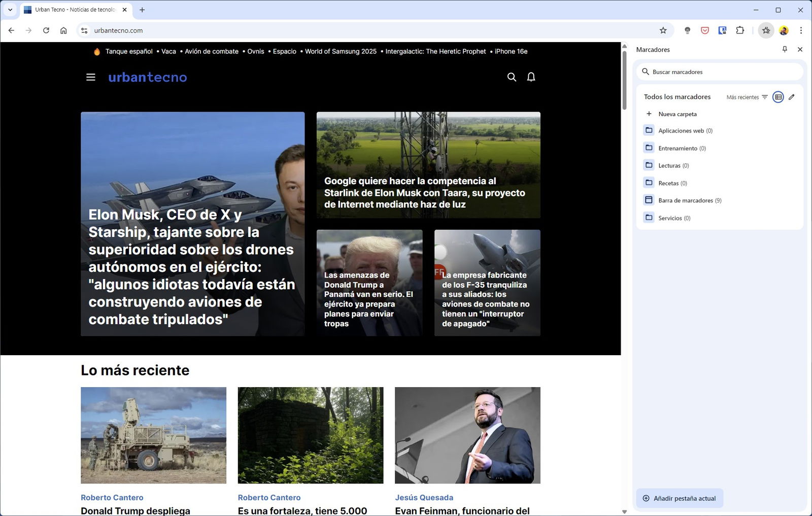
Task: Open Lecturas bookmark folder
Action: pos(720,165)
